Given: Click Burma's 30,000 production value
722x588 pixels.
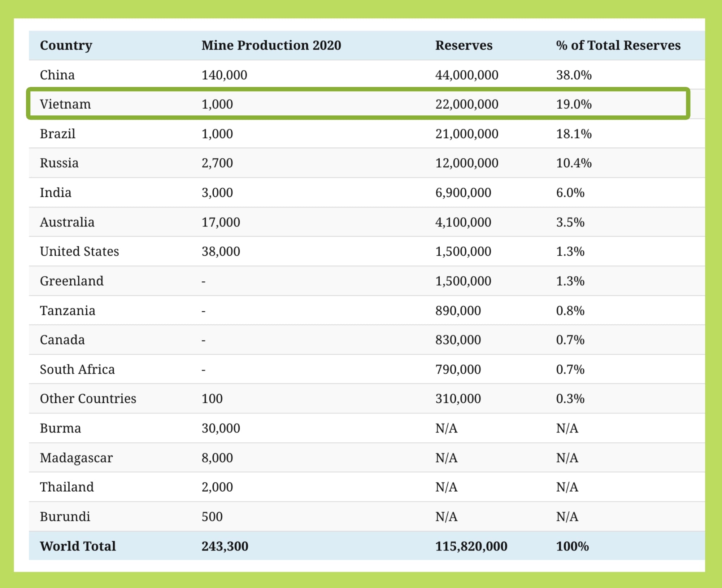Looking at the screenshot, I should click(221, 428).
